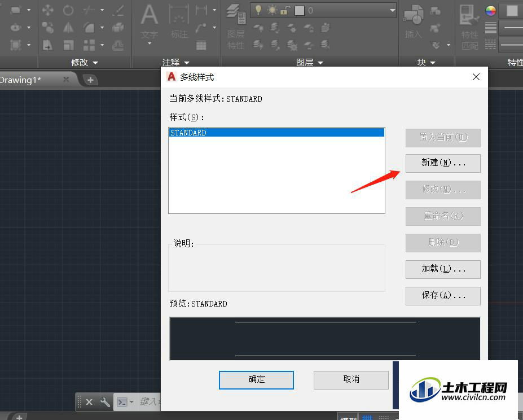Click the 文字 text tool icon
The height and width of the screenshot is (420, 523).
[x=149, y=15]
